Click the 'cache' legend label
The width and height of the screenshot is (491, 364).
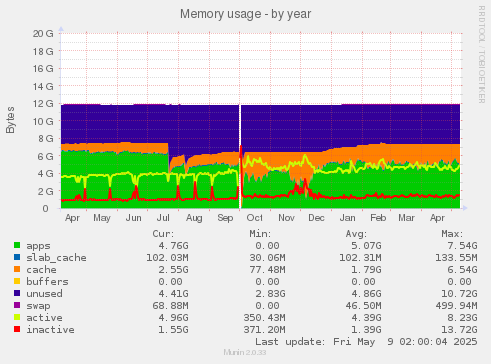click(41, 270)
